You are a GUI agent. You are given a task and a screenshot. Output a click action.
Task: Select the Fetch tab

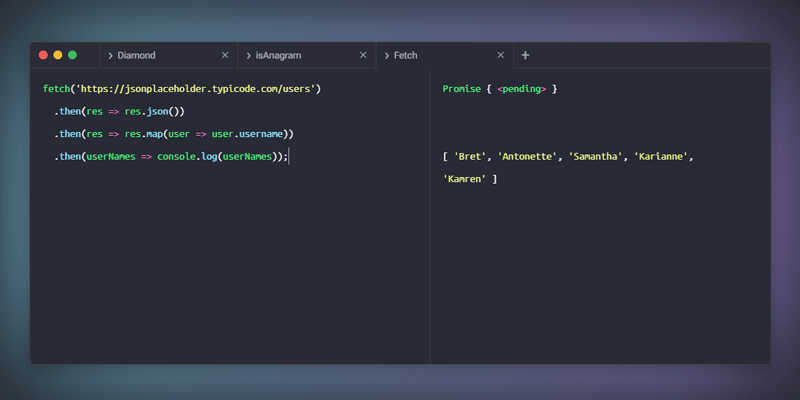(406, 56)
